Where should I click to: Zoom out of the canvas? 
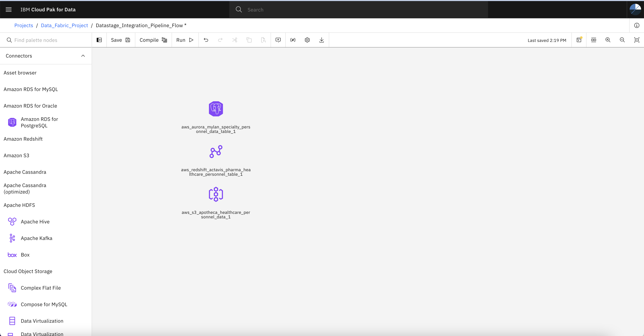pos(622,40)
